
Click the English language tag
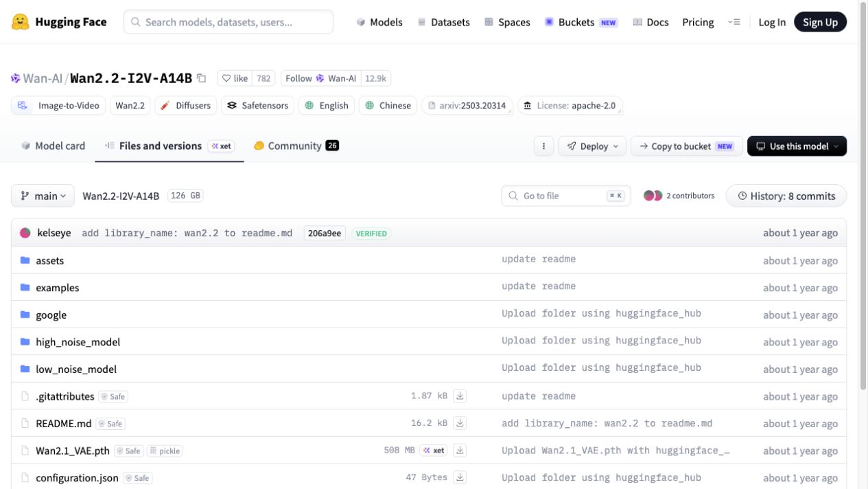327,106
